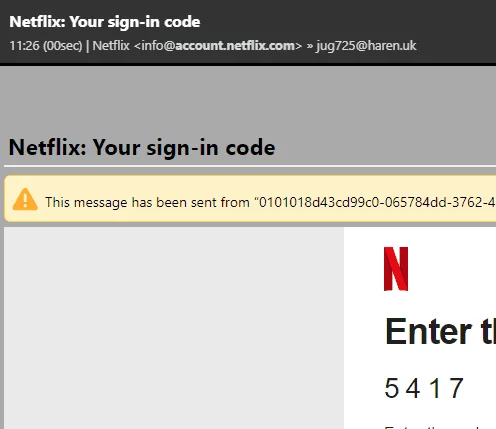Click the » arrow before recipient address
496x429 pixels.
[310, 46]
